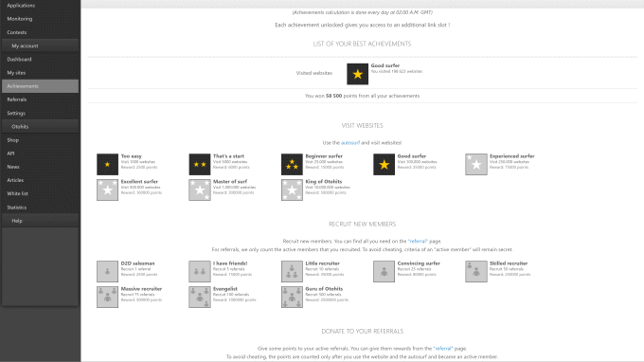Click the Good surfer badge in best achievements
This screenshot has height=362, width=644.
click(357, 74)
